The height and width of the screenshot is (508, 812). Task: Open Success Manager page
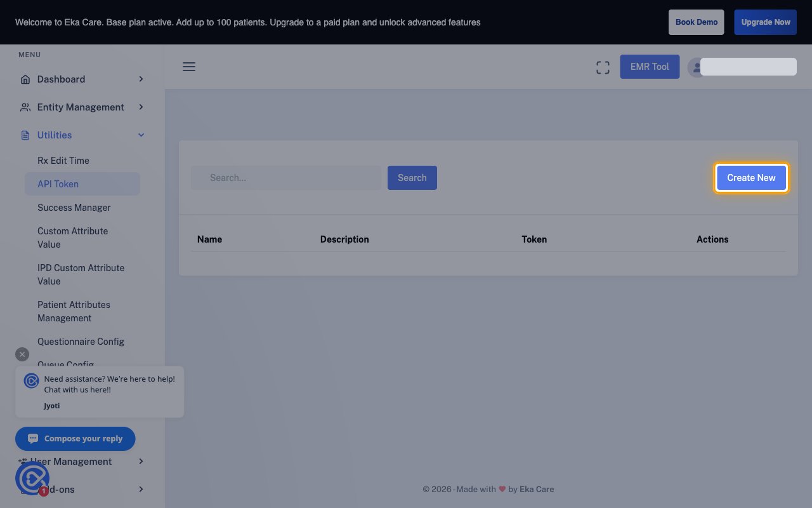(x=74, y=208)
